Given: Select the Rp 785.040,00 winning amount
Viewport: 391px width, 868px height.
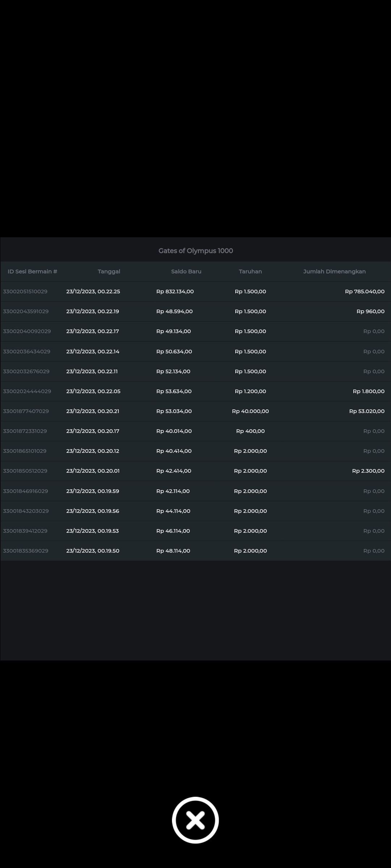Looking at the screenshot, I should pyautogui.click(x=365, y=292).
